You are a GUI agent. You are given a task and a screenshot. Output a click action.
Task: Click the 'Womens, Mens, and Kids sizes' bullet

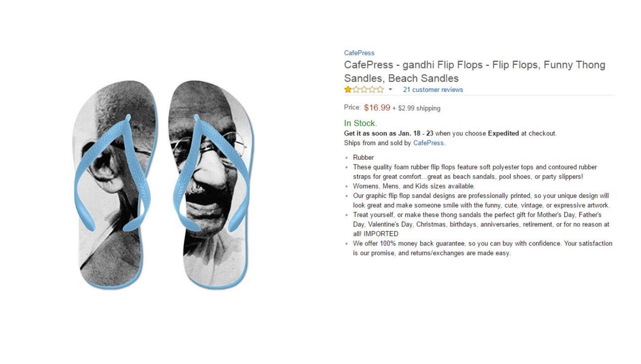click(414, 186)
